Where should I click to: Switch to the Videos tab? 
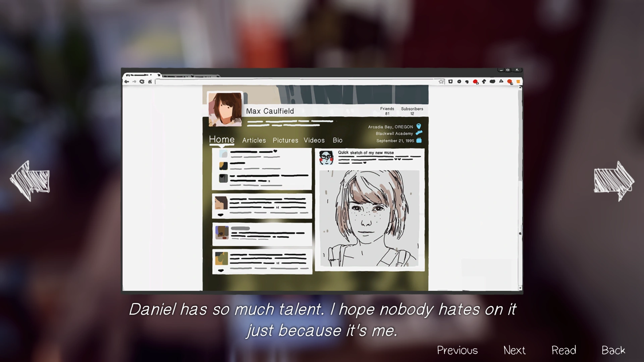314,140
